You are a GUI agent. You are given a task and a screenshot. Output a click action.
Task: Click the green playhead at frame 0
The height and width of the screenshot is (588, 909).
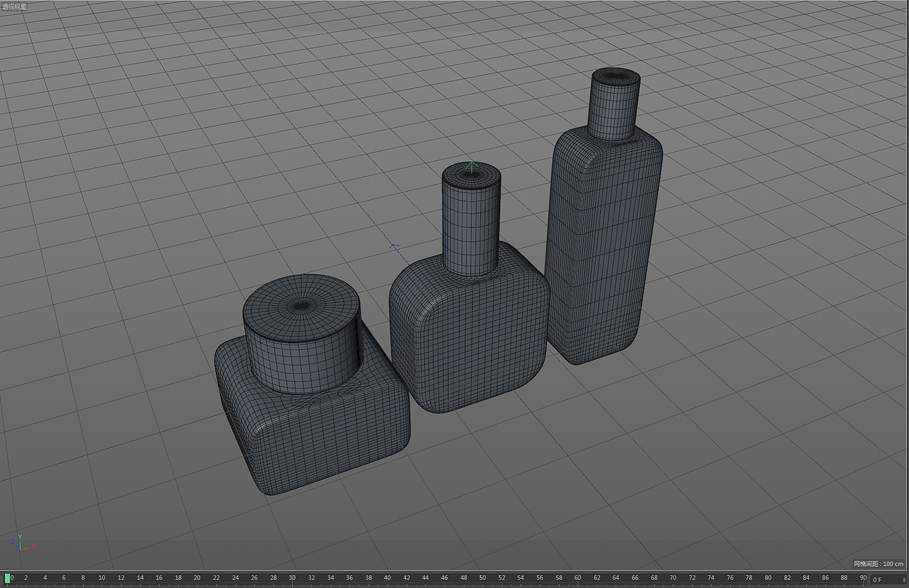(x=8, y=578)
